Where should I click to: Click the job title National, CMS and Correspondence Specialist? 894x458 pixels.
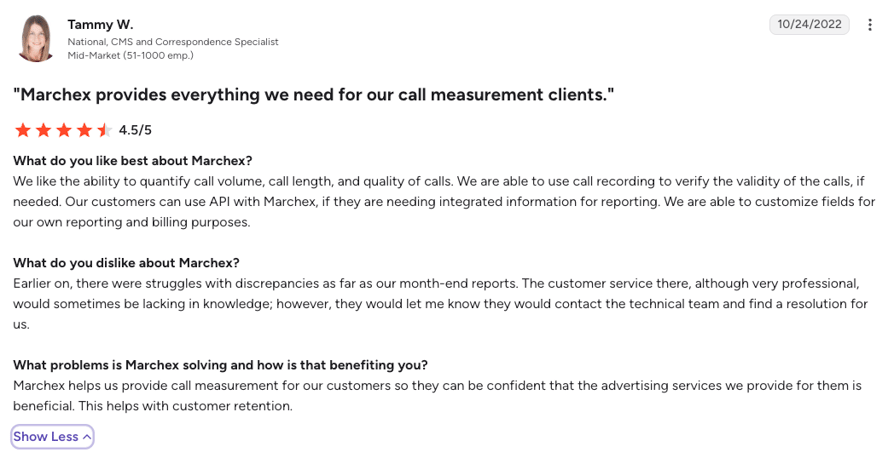pyautogui.click(x=173, y=42)
